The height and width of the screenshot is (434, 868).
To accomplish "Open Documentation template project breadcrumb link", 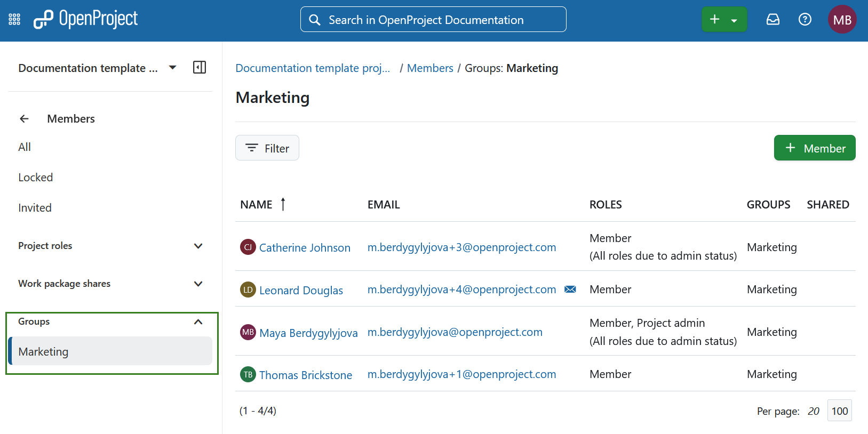I will (313, 68).
